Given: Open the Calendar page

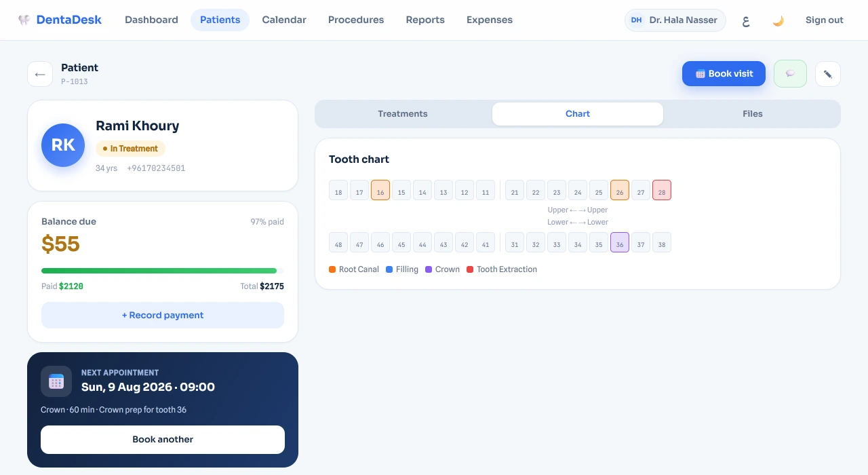Looking at the screenshot, I should (x=284, y=20).
